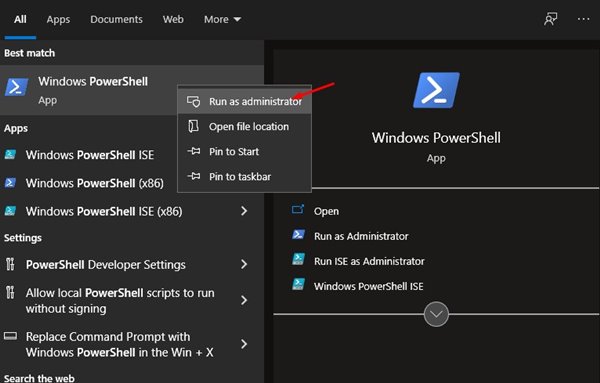The width and height of the screenshot is (600, 383).
Task: Expand the Replace Command Prompt arrow
Action: pyautogui.click(x=244, y=344)
